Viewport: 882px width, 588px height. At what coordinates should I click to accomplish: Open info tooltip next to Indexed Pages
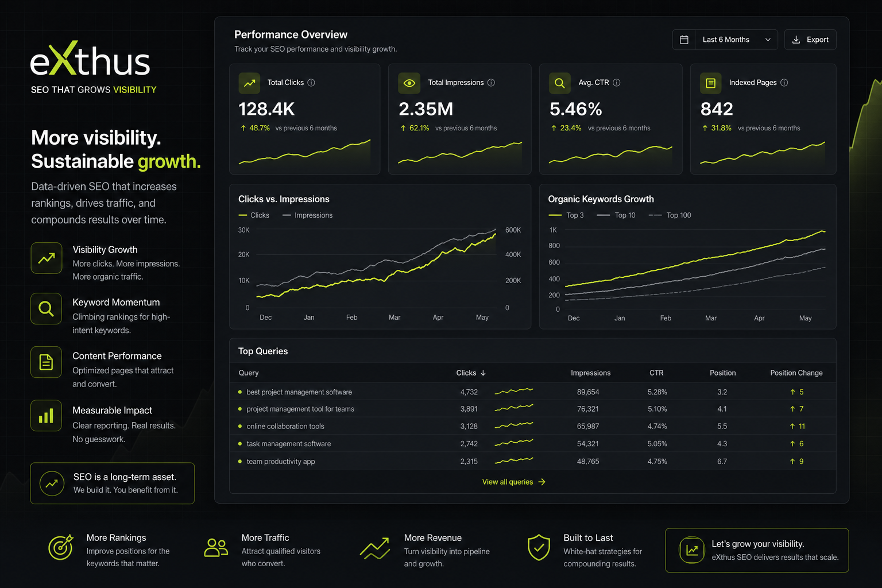784,83
